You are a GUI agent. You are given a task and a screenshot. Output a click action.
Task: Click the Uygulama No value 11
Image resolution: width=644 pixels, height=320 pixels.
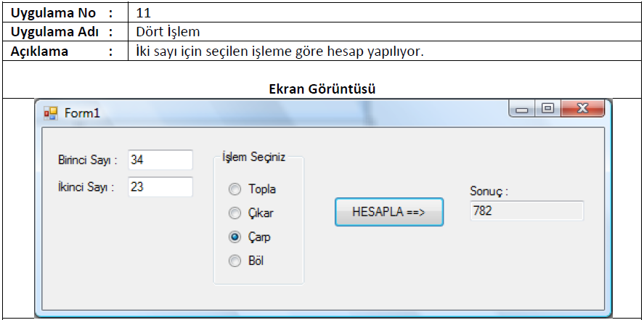tap(143, 13)
